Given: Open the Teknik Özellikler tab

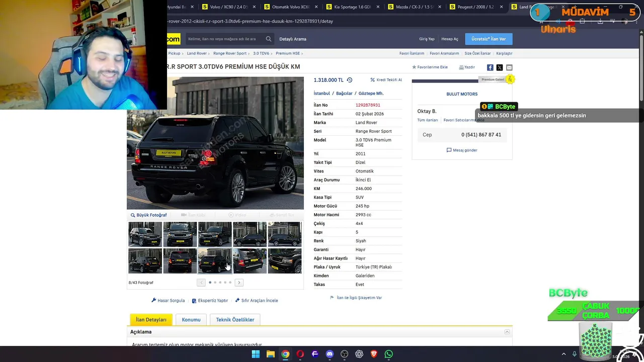Looking at the screenshot, I should 235,320.
